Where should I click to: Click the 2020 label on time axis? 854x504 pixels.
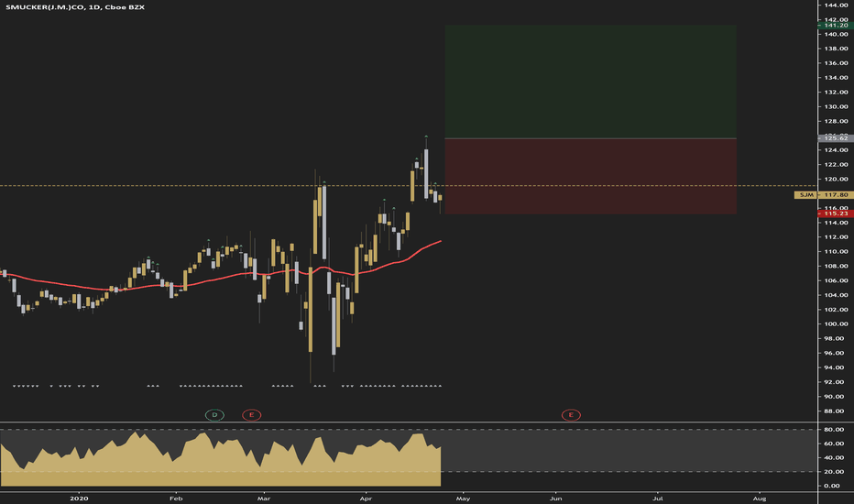79,499
